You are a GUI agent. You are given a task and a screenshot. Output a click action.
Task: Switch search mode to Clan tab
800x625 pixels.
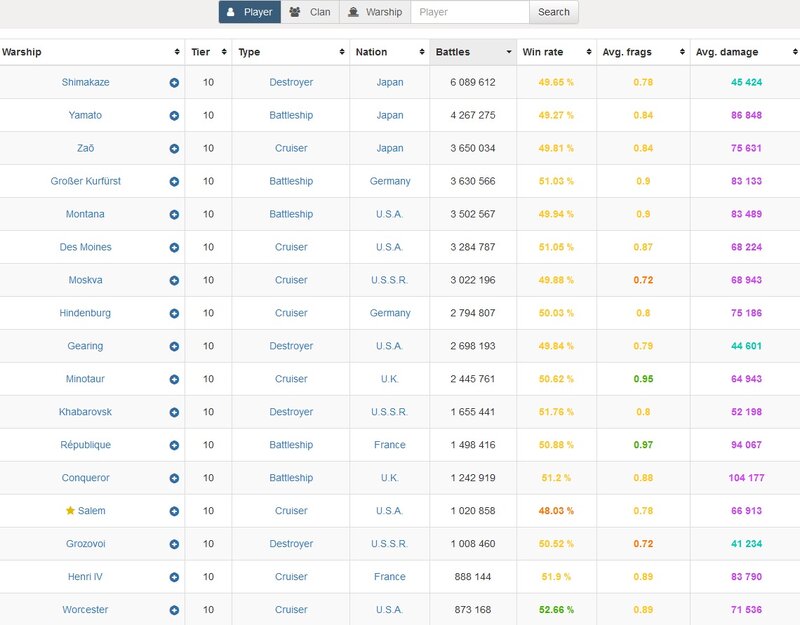[x=310, y=12]
